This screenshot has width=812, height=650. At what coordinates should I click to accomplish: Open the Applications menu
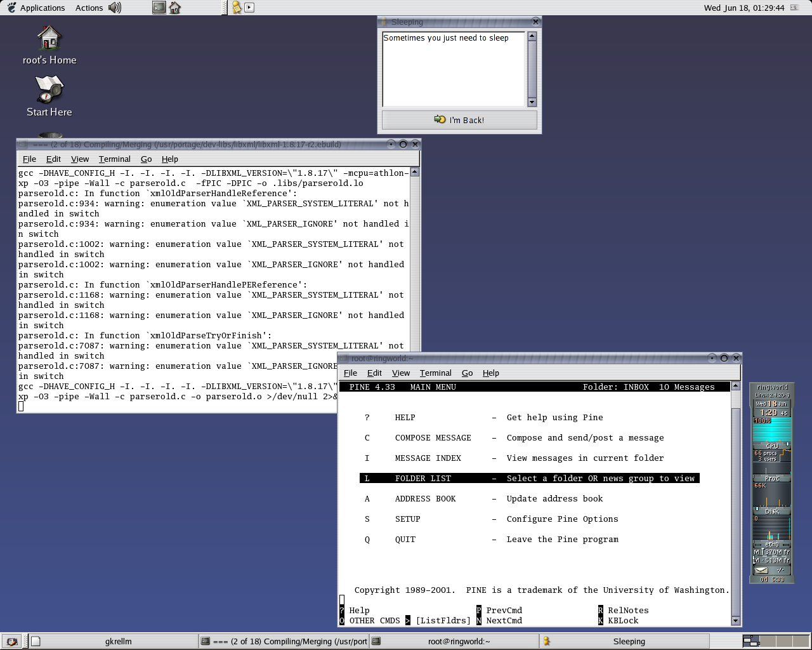[42, 8]
